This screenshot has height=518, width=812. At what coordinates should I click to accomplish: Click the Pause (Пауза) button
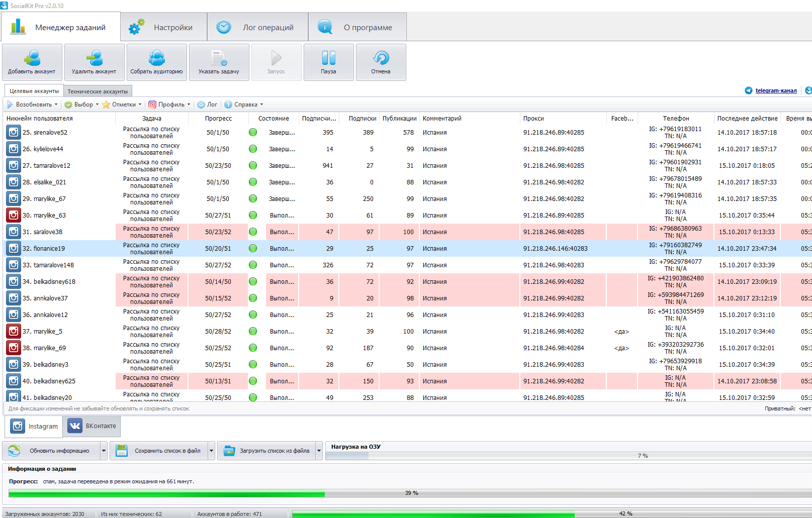(329, 62)
